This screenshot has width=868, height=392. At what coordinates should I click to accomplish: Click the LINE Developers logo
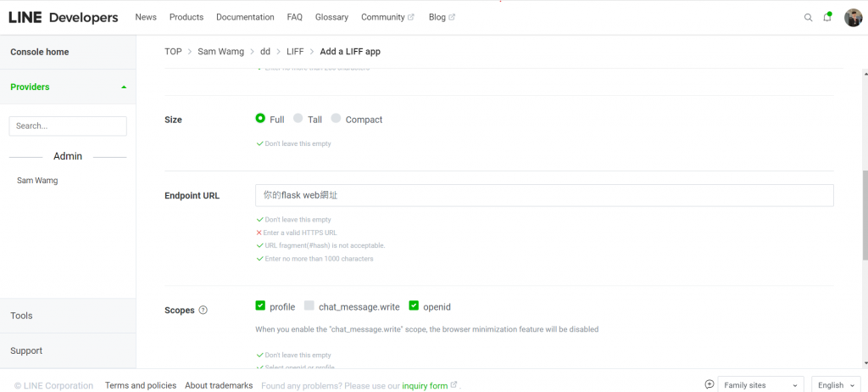[x=64, y=18]
